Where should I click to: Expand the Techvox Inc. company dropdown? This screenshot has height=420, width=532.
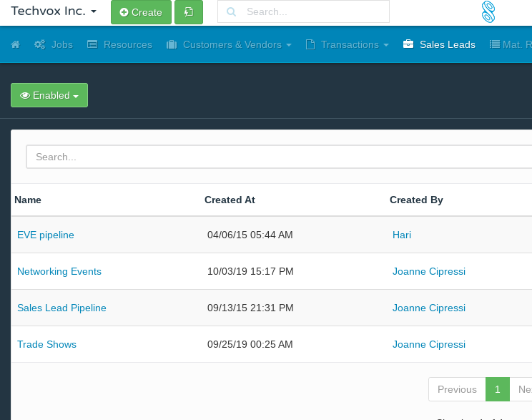tap(54, 11)
